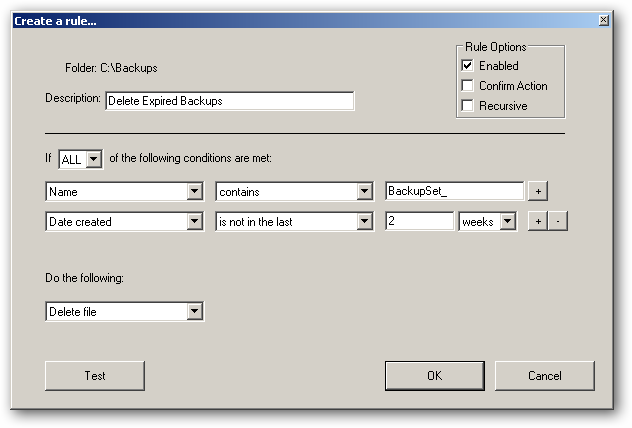
Task: Add condition after the Name row
Action: click(x=538, y=191)
